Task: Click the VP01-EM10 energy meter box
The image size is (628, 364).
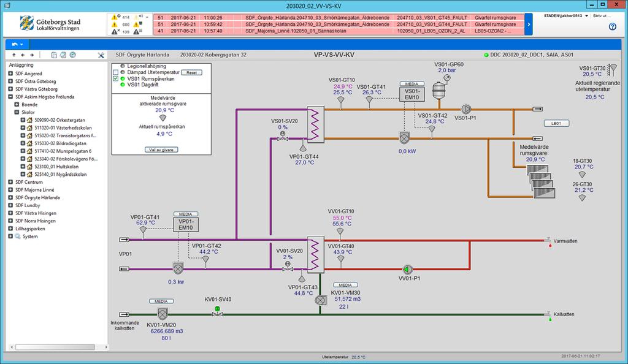Action: point(186,224)
